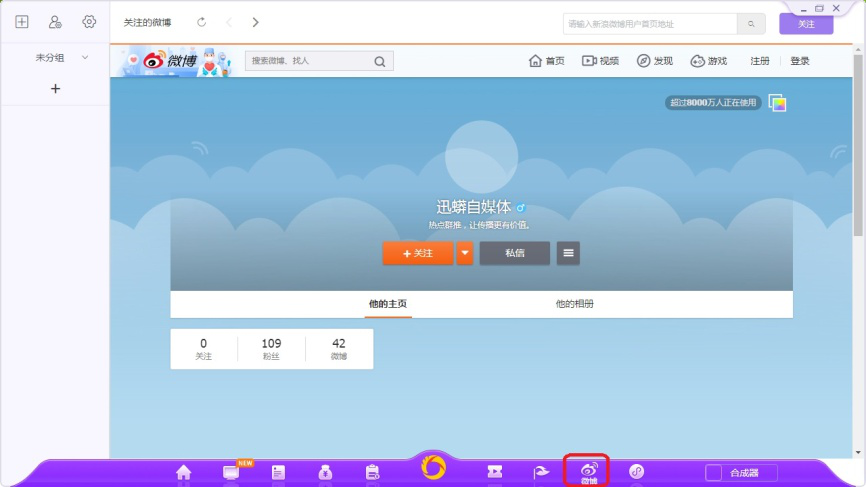The width and height of the screenshot is (866, 487).
Task: Open the monitor icon marked NEW
Action: coord(231,472)
